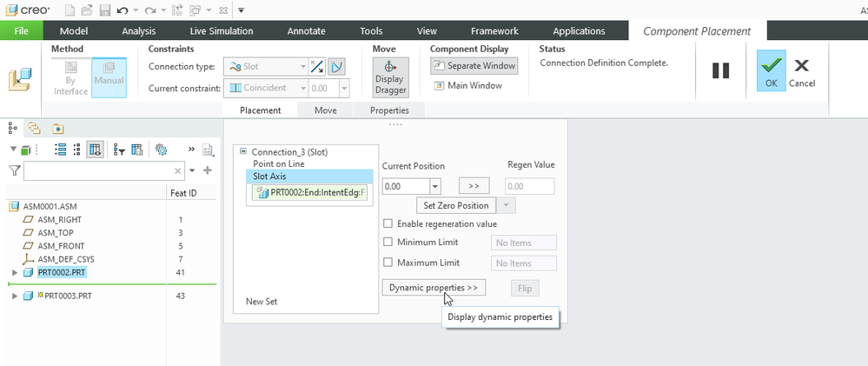Select By Interface placement method
868x366 pixels.
(x=71, y=78)
